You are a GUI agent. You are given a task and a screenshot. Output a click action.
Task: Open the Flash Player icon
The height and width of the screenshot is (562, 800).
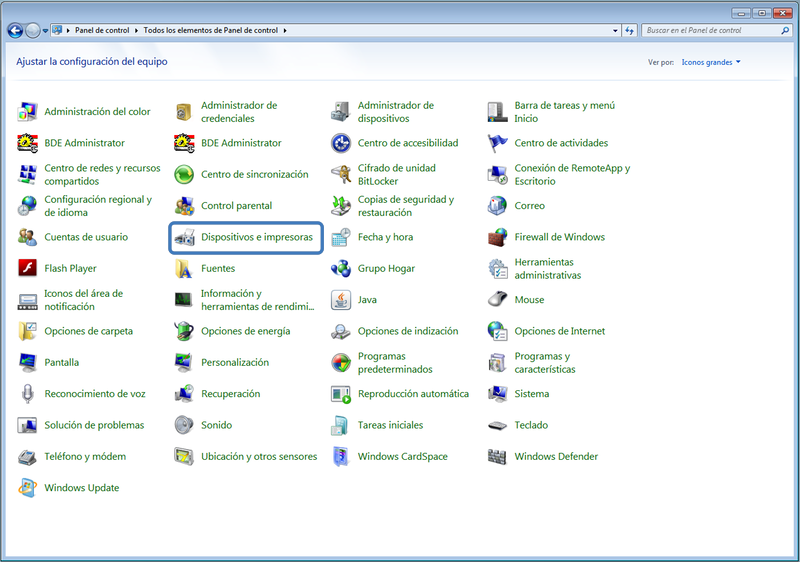(28, 269)
